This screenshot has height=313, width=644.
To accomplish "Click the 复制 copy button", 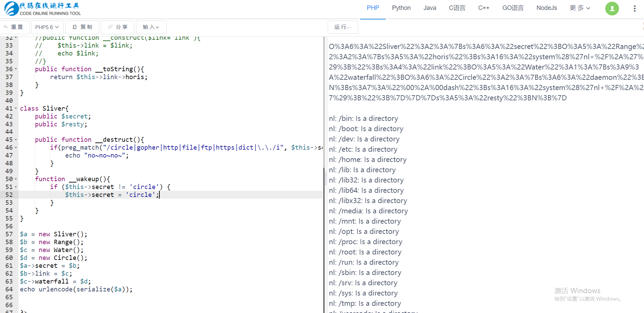I will (x=82, y=27).
